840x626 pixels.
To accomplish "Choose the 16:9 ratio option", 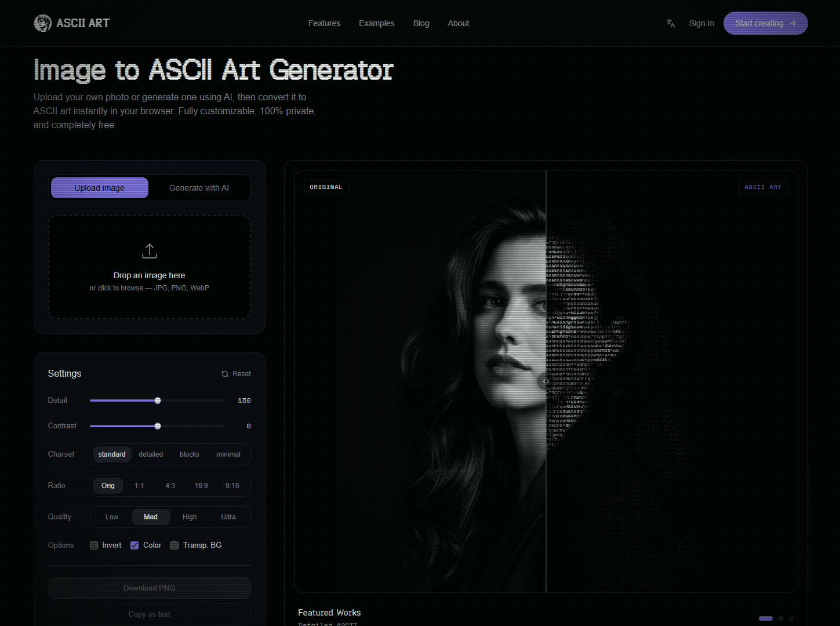I will coord(201,486).
